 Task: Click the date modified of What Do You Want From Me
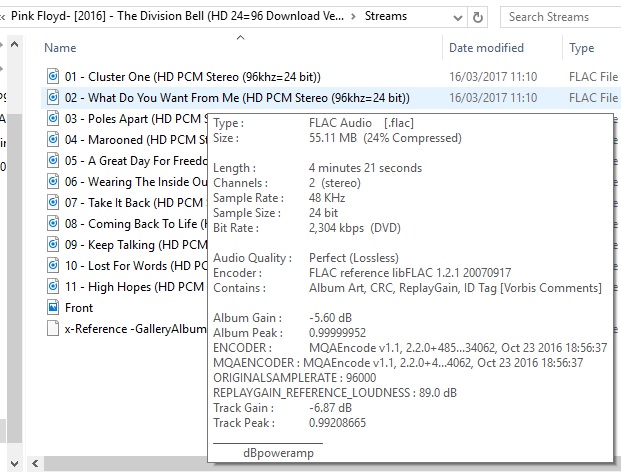click(493, 97)
